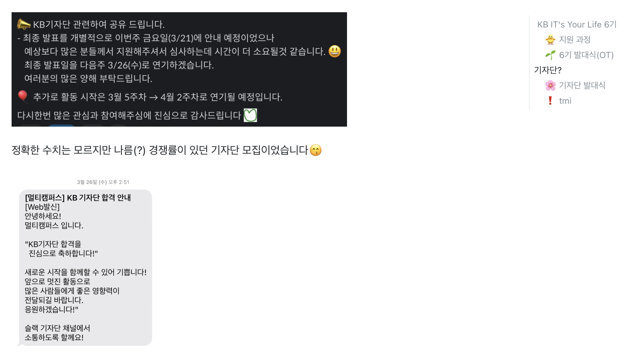Image resolution: width=644 pixels, height=357 pixels.
Task: Click the chick emoji beside 지원 과정
Action: (550, 39)
